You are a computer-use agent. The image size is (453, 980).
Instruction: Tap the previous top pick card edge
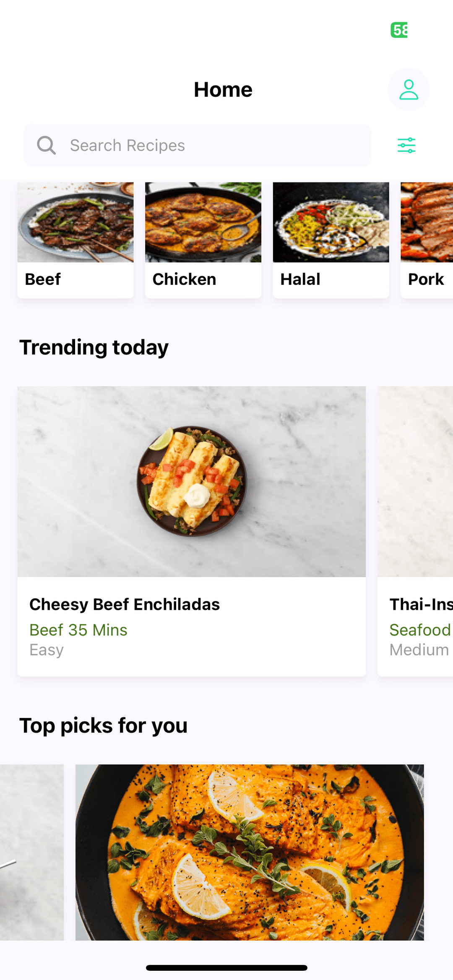pos(32,852)
